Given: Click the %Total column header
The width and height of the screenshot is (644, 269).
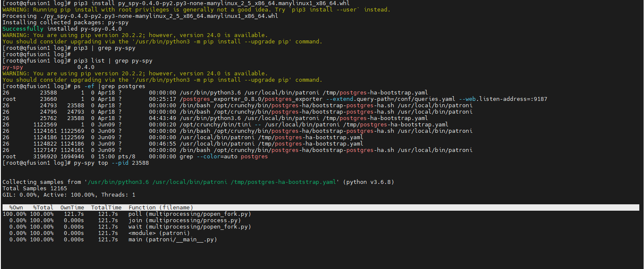Looking at the screenshot, I should point(42,207).
